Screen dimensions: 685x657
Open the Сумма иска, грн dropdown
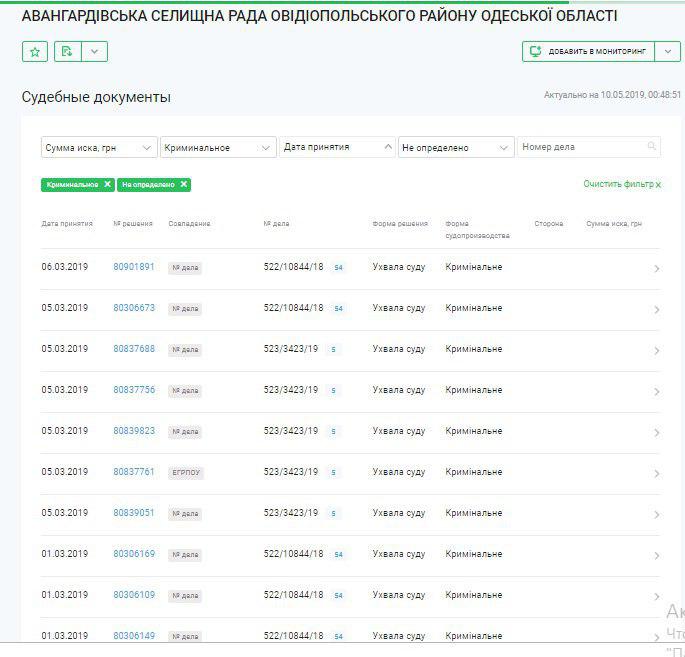tap(99, 147)
